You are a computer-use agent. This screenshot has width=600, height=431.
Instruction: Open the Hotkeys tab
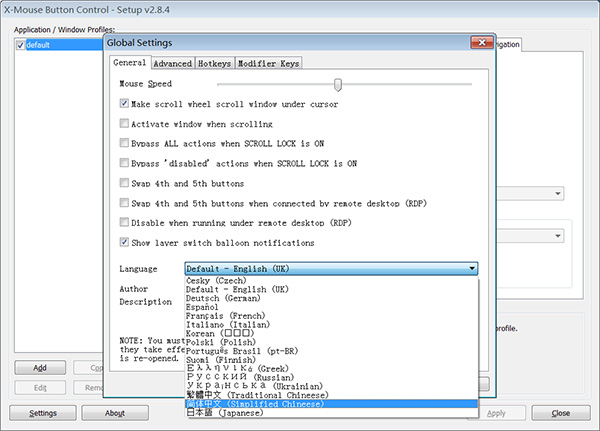click(x=214, y=63)
